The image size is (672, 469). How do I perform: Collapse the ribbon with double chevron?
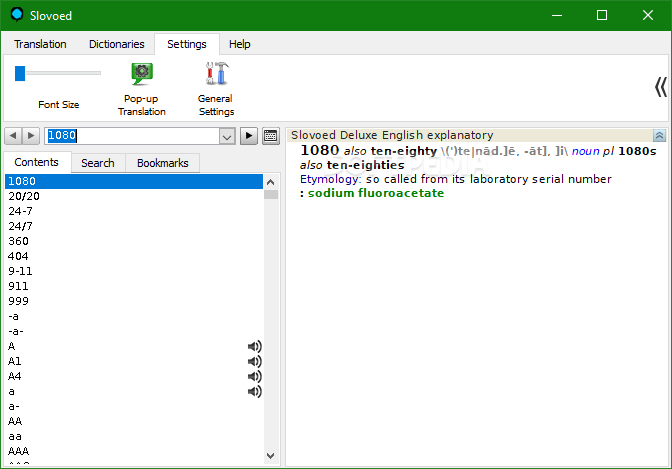pos(660,87)
